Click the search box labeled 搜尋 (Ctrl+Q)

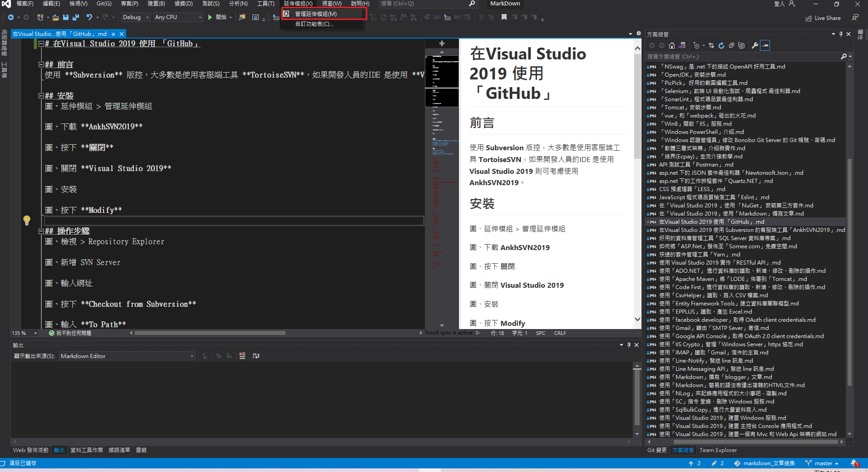[x=427, y=4]
